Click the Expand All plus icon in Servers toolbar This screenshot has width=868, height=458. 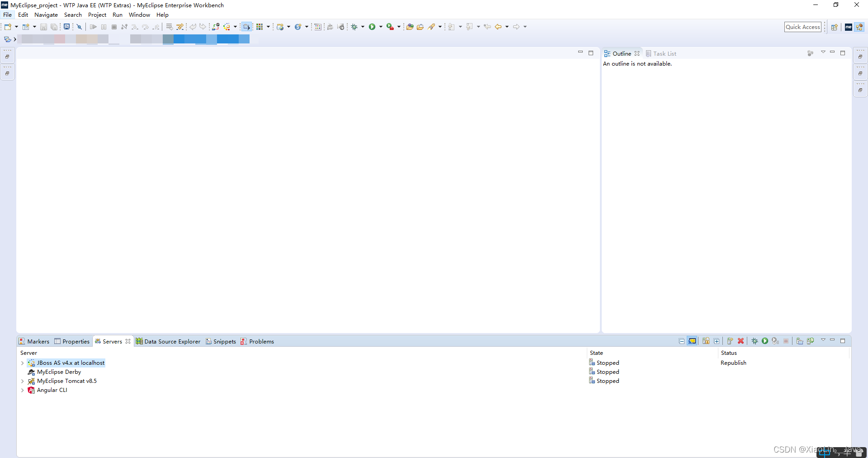click(717, 341)
